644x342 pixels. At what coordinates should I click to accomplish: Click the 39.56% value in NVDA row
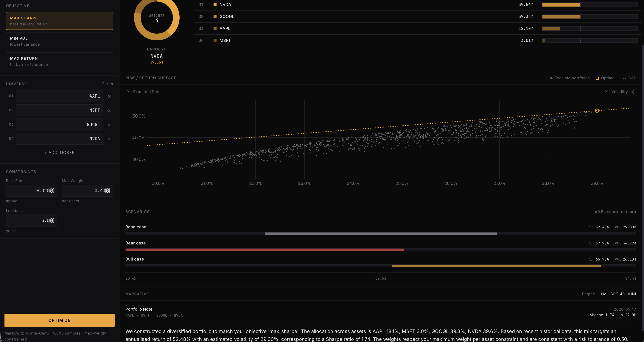[526, 4]
